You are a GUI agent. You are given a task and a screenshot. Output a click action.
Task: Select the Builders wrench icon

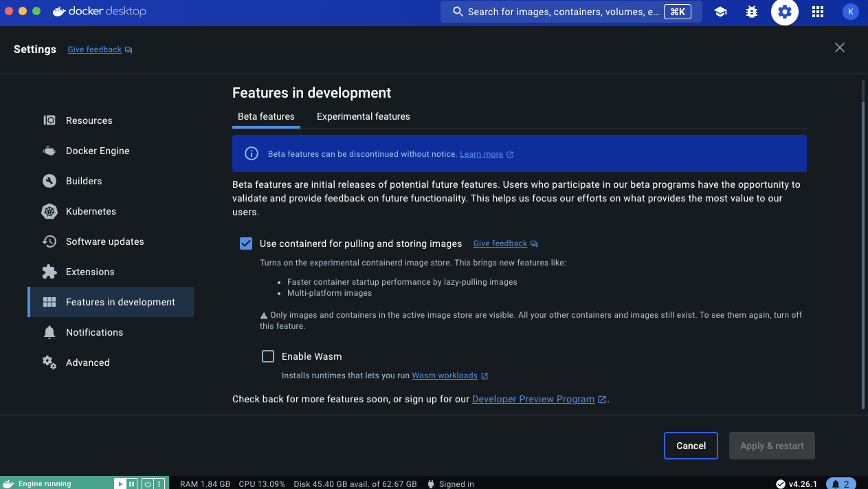[49, 181]
